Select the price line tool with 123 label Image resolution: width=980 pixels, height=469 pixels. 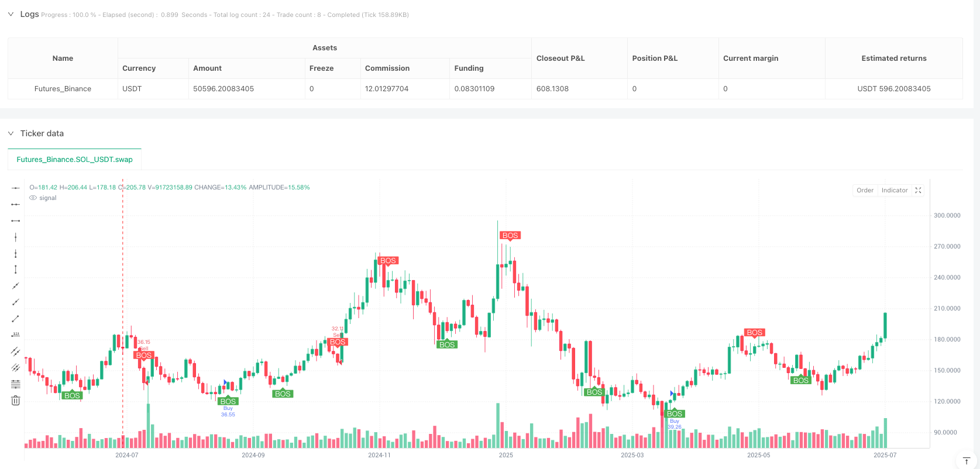point(16,335)
